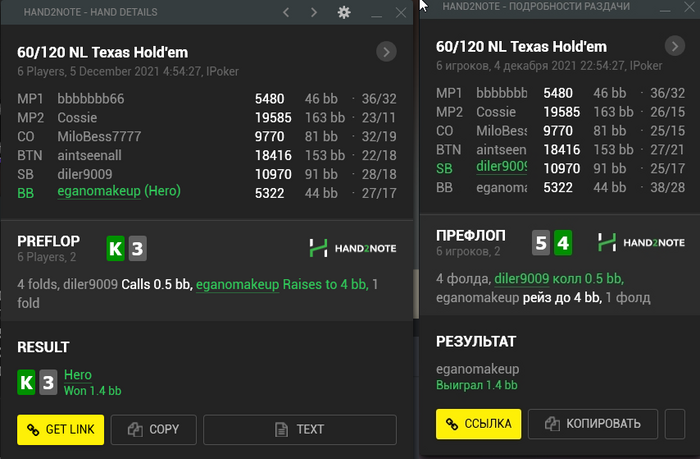Viewport: 700px width, 459px height.
Task: Go to previous hand in Hand Details
Action: [286, 12]
